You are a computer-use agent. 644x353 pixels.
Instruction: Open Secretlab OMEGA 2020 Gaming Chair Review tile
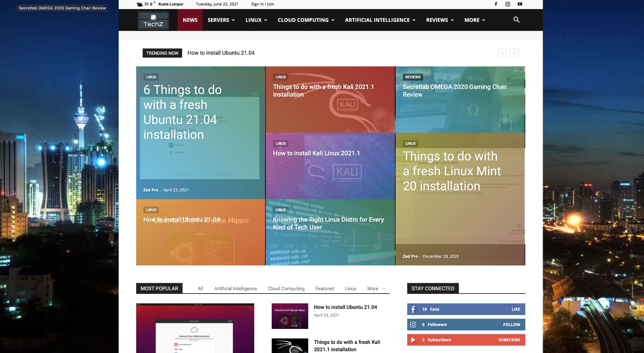pos(454,91)
